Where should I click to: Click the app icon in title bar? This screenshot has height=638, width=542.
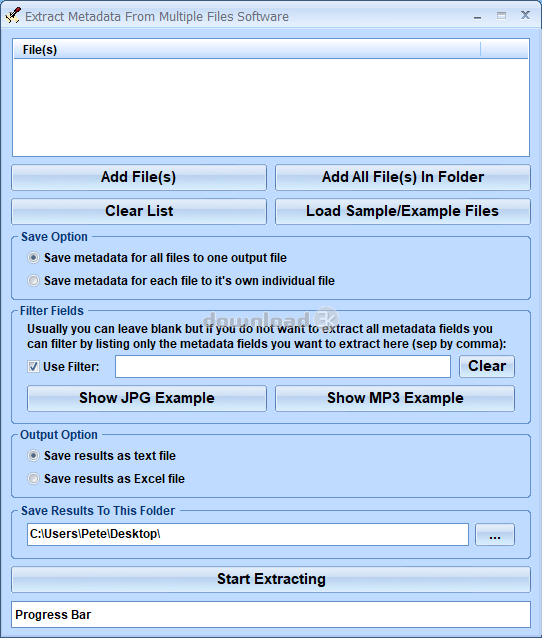[13, 16]
